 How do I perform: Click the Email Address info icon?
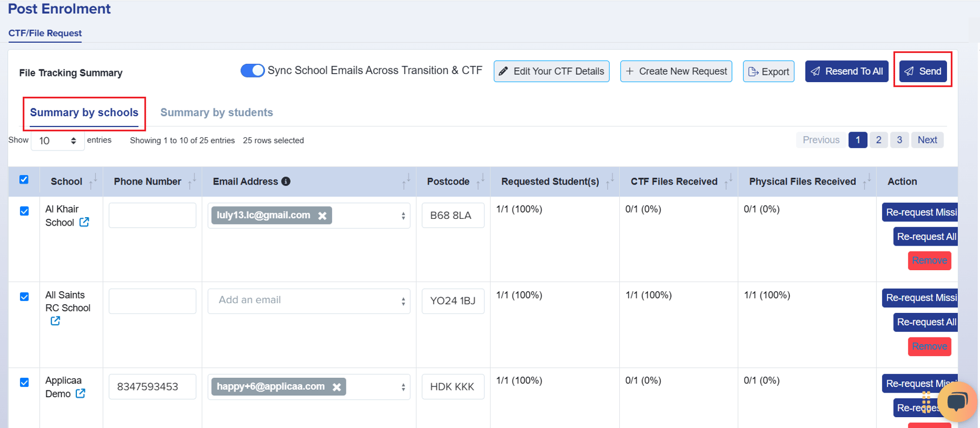coord(286,181)
